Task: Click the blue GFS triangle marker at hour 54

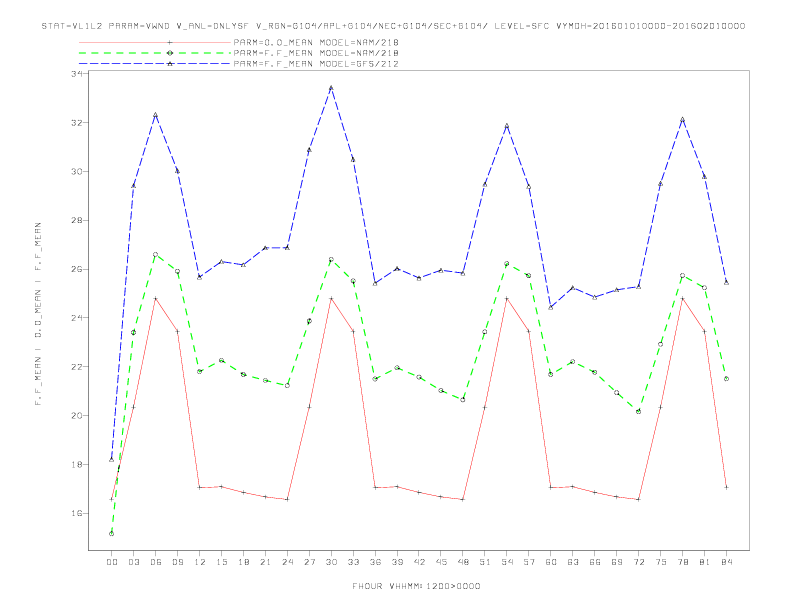Action: coord(507,126)
